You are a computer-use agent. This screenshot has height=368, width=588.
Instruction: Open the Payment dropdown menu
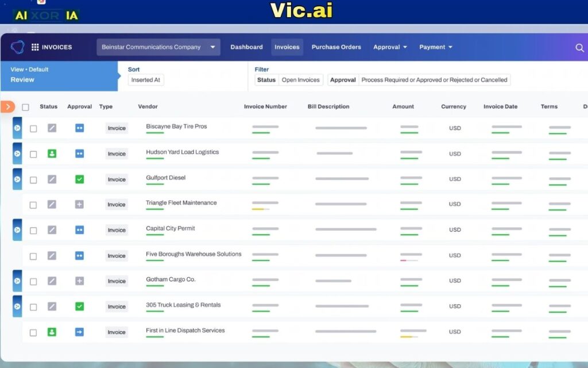pos(434,47)
